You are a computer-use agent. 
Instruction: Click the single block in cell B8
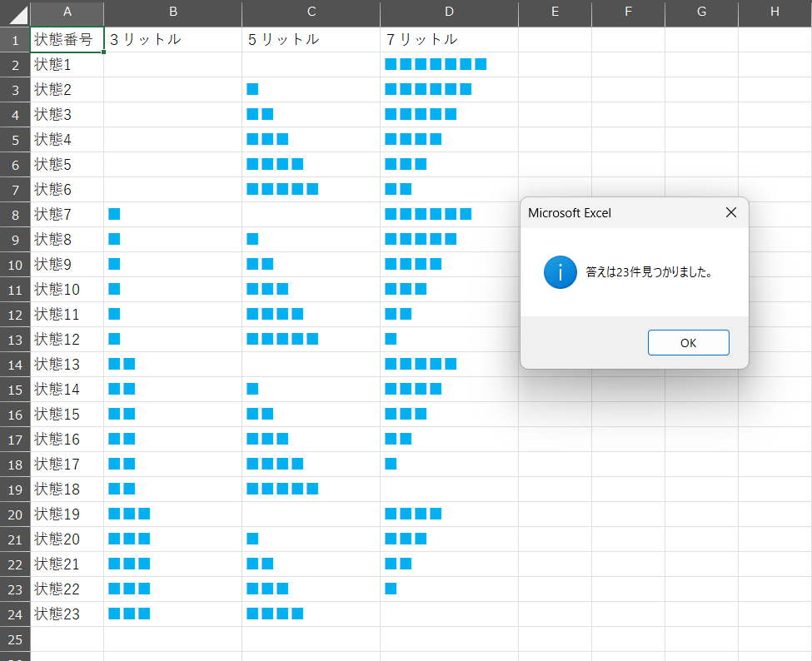[114, 214]
